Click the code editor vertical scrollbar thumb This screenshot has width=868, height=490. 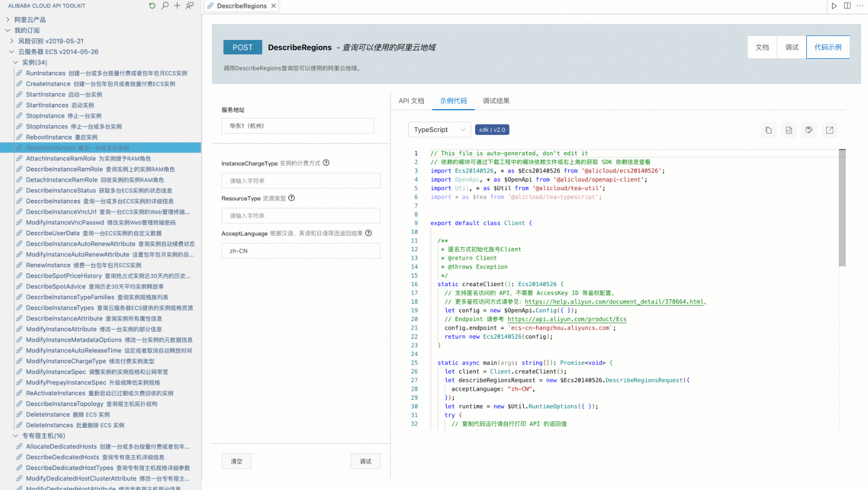coord(842,208)
